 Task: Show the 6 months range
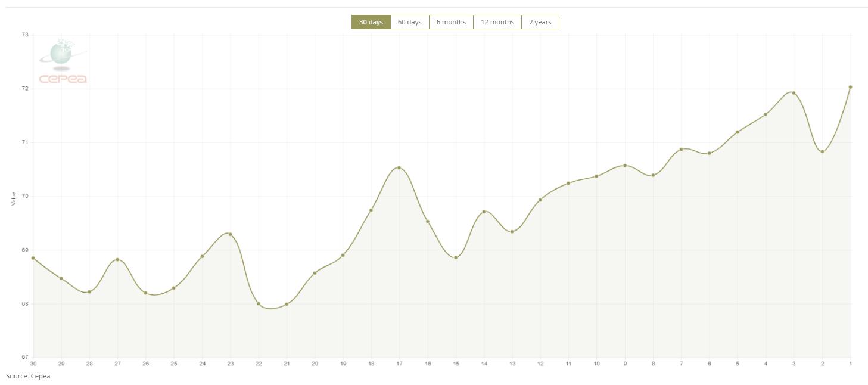click(x=451, y=22)
